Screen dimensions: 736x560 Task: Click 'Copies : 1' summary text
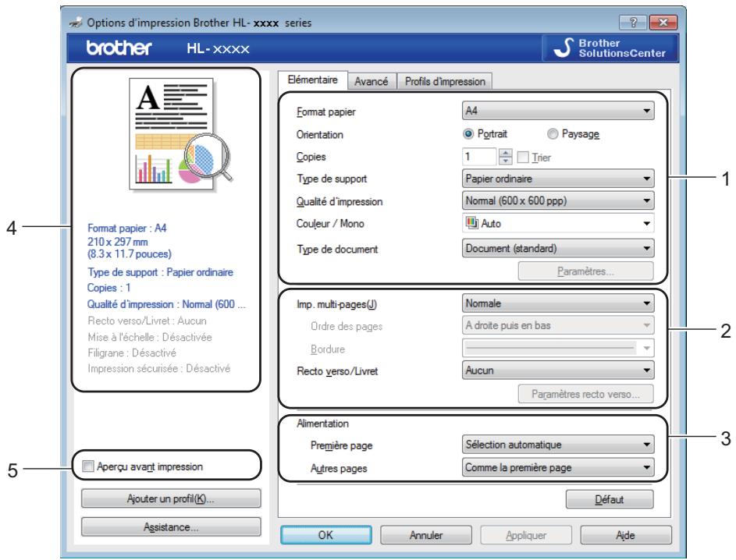click(109, 288)
